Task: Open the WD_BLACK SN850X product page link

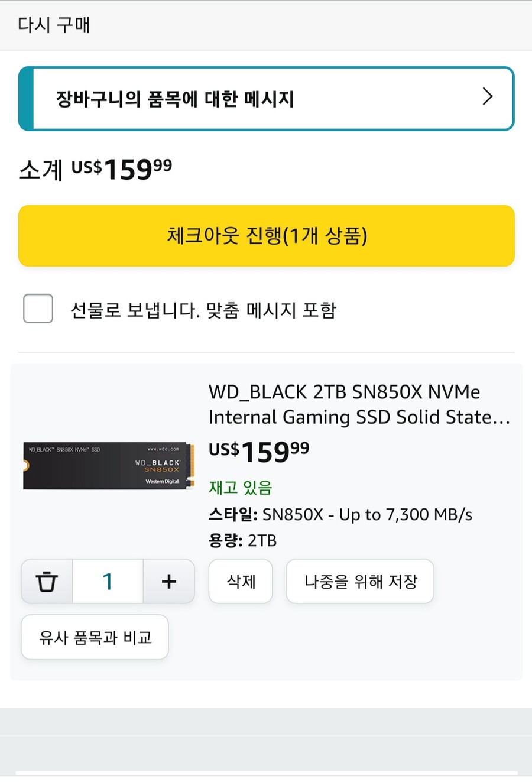Action: 343,404
